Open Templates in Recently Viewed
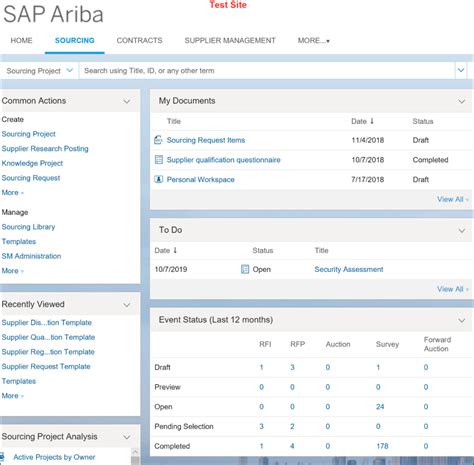Viewport: 474px width, 465px height. point(19,381)
